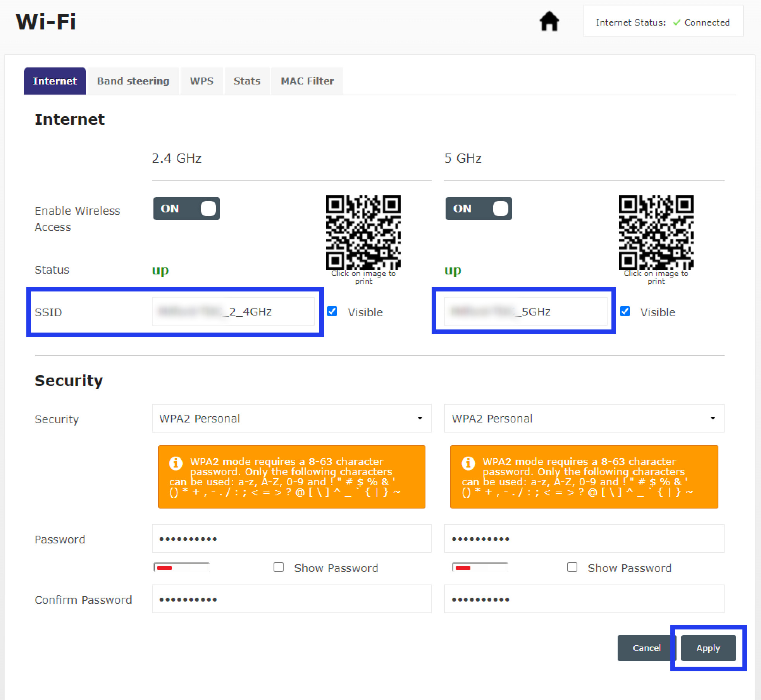The height and width of the screenshot is (700, 761).
Task: Click the 2.4 GHz WPA2 info icon
Action: [176, 463]
